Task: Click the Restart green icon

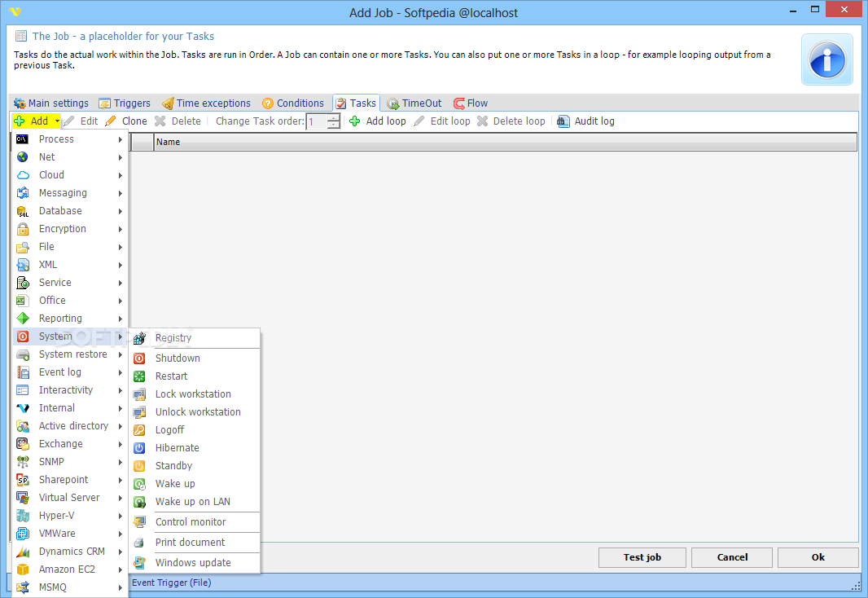Action: click(139, 376)
